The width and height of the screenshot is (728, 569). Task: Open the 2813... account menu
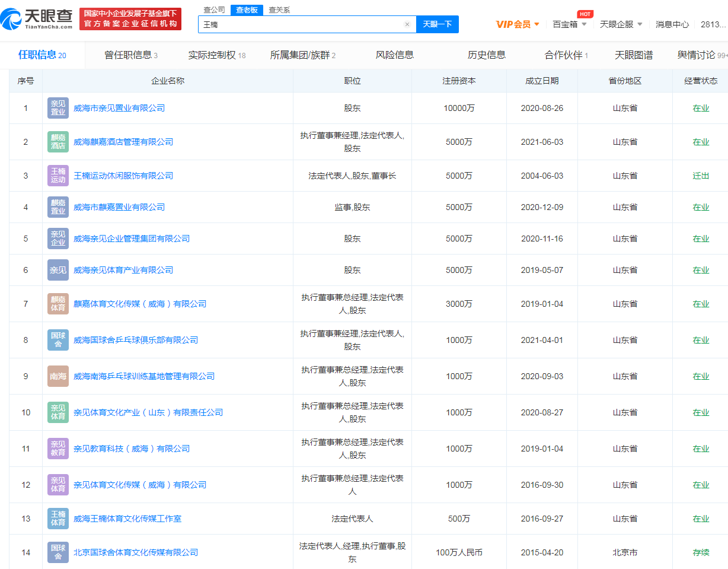coord(713,24)
